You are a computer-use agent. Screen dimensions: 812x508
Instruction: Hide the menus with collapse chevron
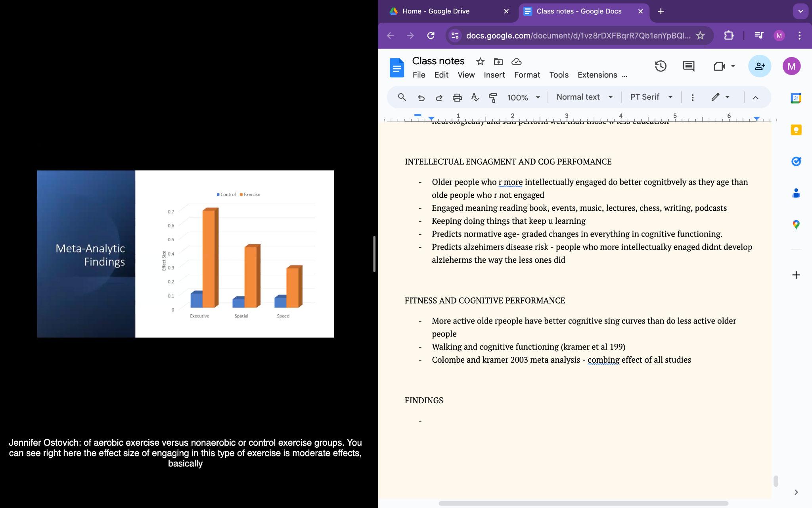click(x=755, y=98)
